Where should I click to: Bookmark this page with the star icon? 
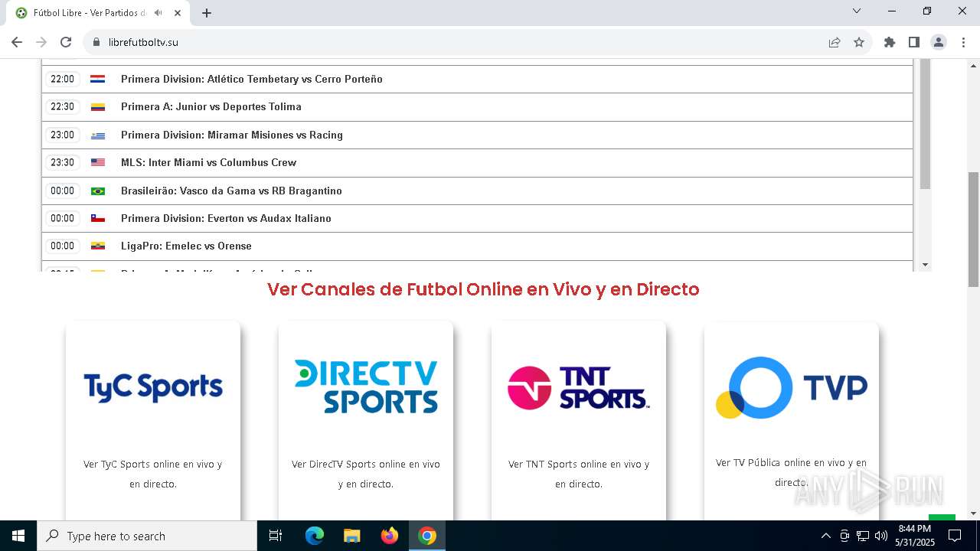(859, 42)
